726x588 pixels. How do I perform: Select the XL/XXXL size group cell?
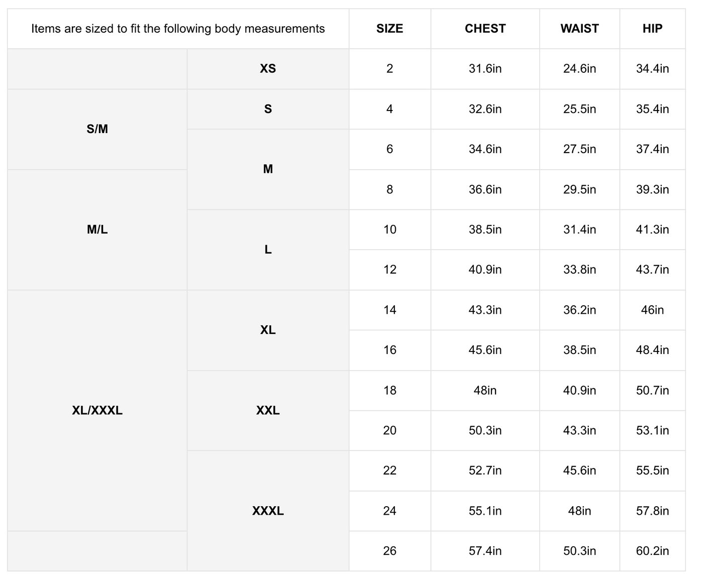(97, 410)
